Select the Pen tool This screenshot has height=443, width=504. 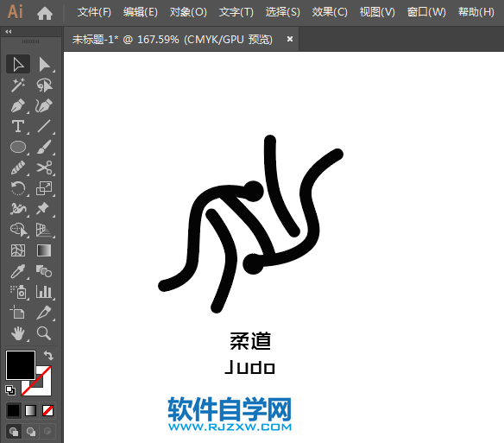click(x=18, y=105)
